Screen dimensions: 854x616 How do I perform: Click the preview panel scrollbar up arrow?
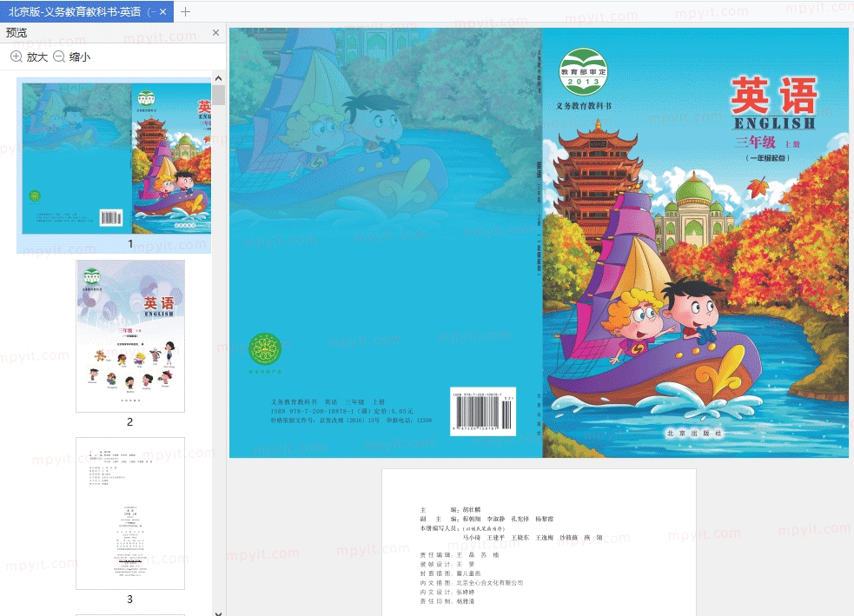point(218,78)
